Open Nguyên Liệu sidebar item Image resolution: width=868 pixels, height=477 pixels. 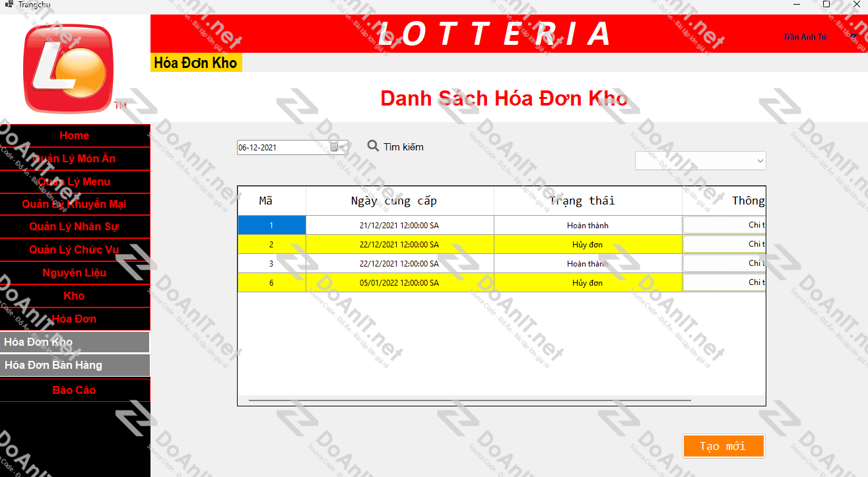tap(75, 272)
